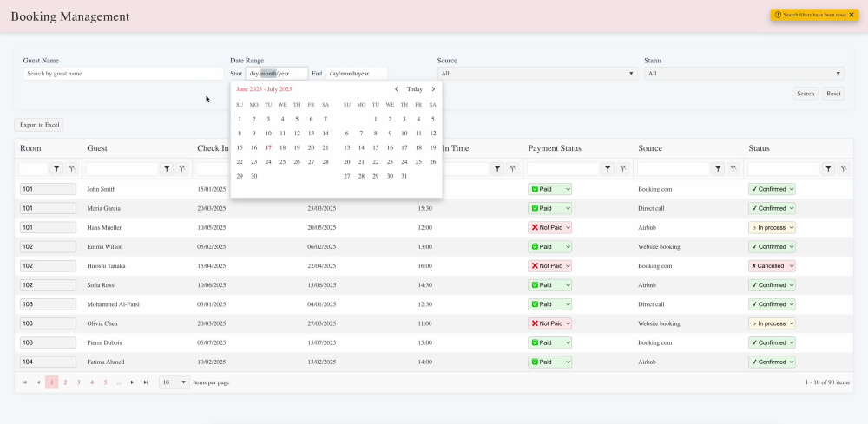The image size is (868, 424).
Task: Go to next month in calendar
Action: point(433,89)
